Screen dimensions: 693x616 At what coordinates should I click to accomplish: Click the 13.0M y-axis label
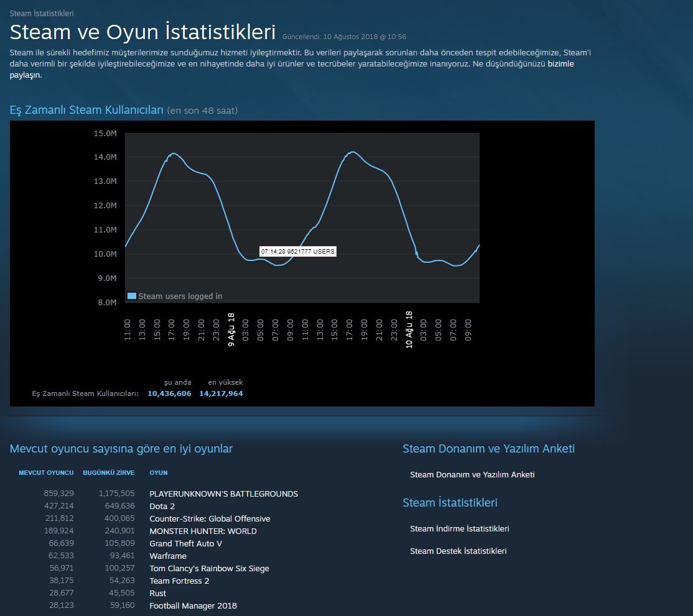tap(105, 182)
